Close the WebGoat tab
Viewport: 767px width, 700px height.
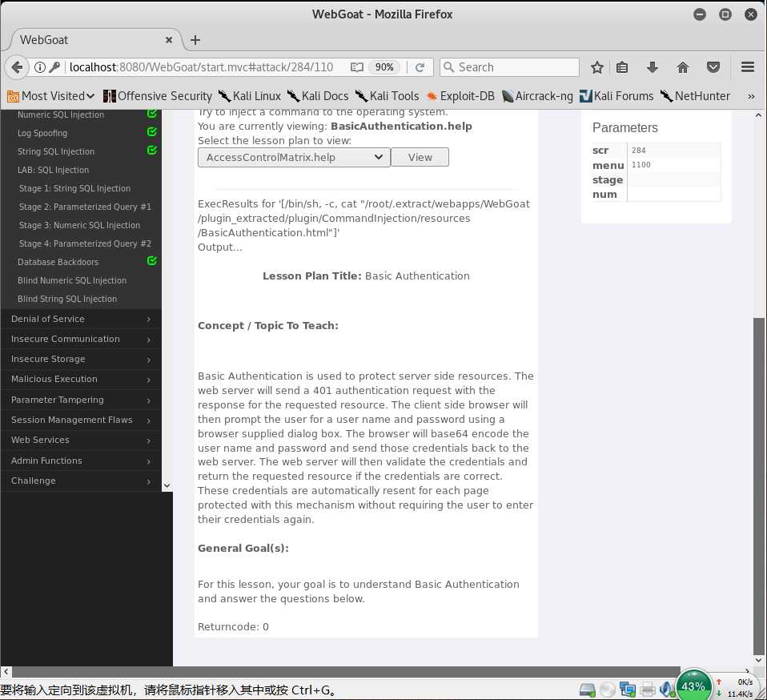coord(169,39)
